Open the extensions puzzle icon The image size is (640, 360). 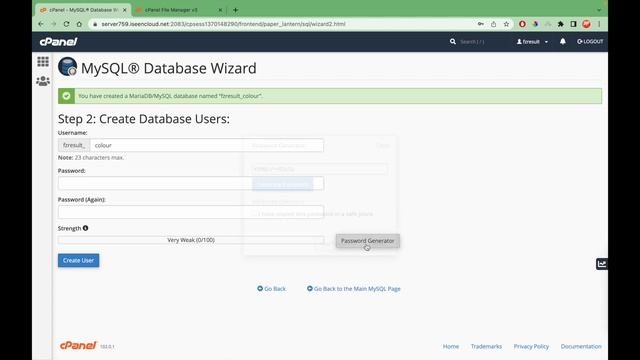coord(560,24)
